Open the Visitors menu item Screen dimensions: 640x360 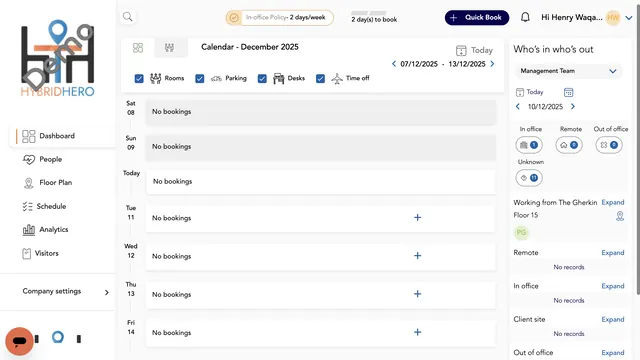tap(40, 253)
